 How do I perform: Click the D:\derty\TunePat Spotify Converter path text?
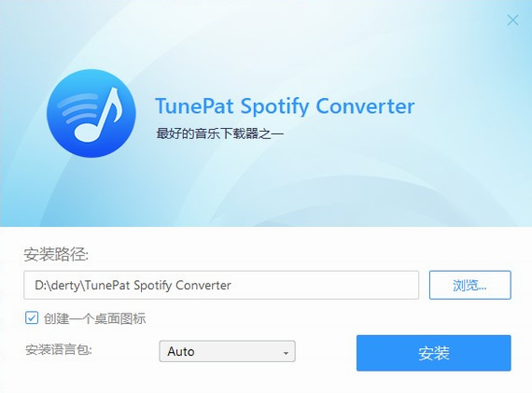click(133, 285)
